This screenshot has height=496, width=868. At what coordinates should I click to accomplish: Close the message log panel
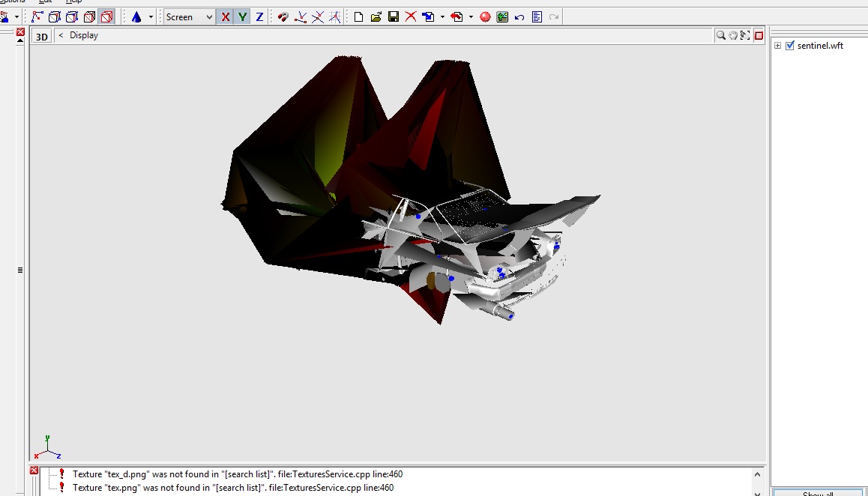(x=34, y=471)
